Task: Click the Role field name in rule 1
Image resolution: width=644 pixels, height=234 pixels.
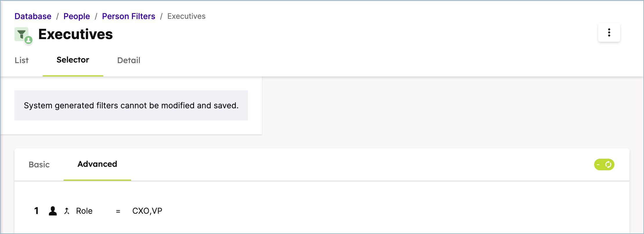Action: 84,211
